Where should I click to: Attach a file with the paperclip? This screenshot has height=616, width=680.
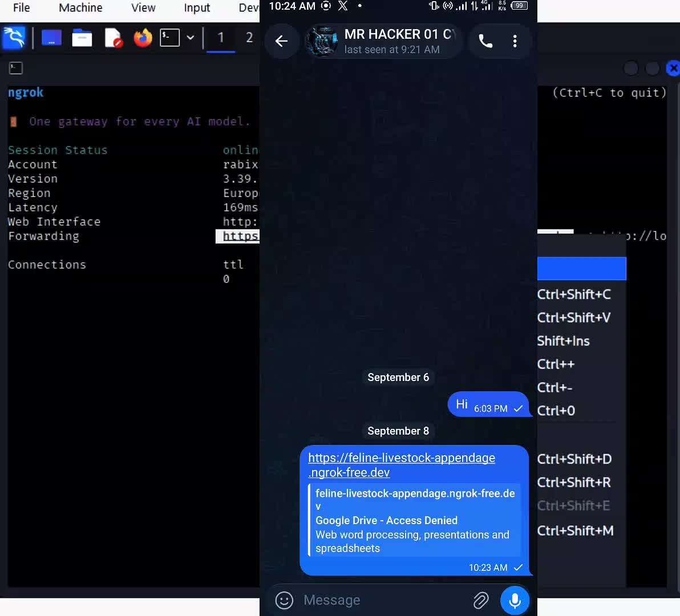(x=481, y=601)
